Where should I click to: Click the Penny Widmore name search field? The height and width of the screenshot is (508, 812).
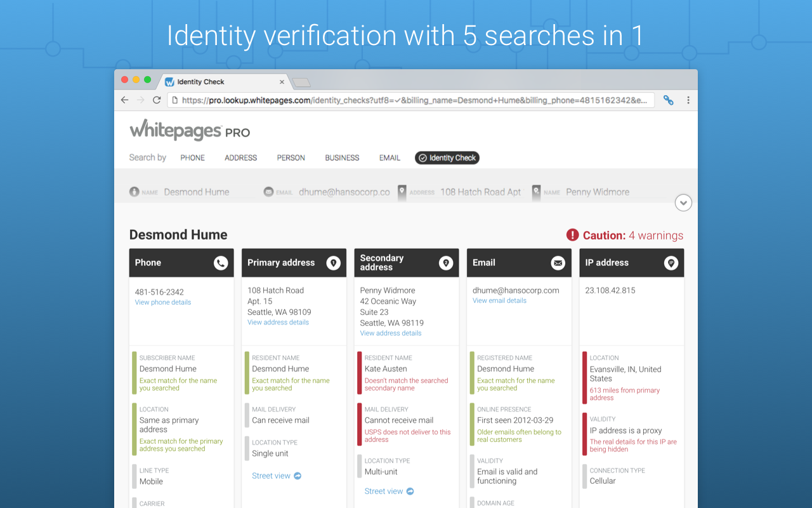point(598,192)
